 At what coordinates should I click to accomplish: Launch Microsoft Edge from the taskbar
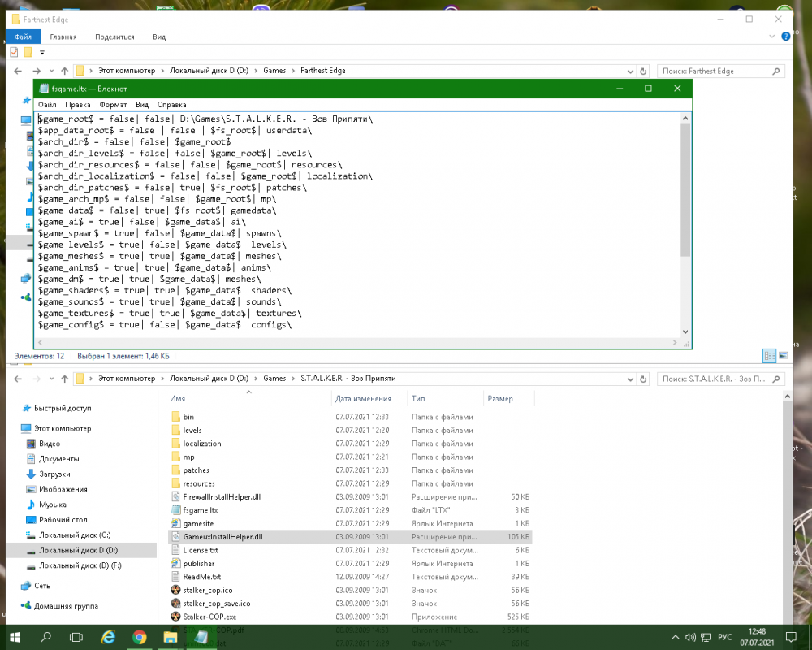point(108,636)
